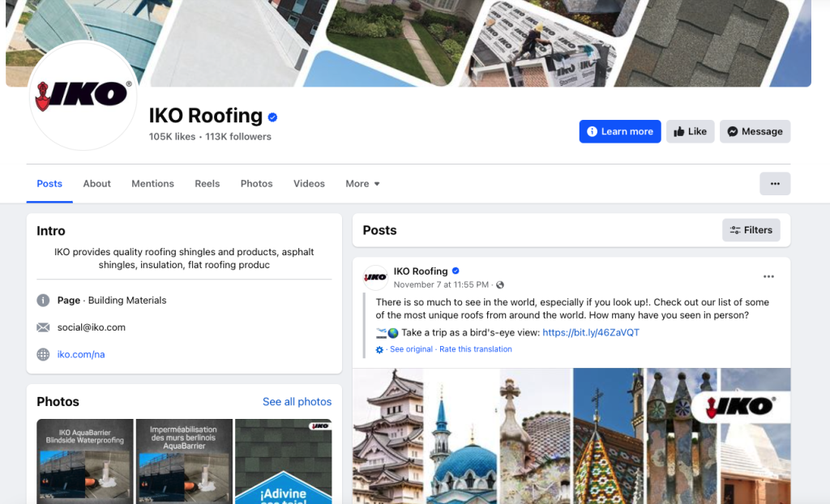Screen dimensions: 830x504
Task: Go to the Reels tab
Action: (x=207, y=184)
